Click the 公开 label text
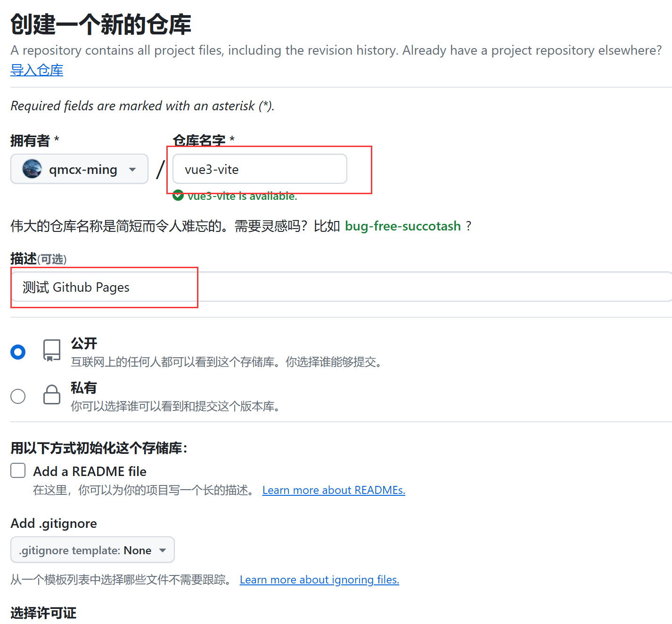The width and height of the screenshot is (672, 624). 84,343
